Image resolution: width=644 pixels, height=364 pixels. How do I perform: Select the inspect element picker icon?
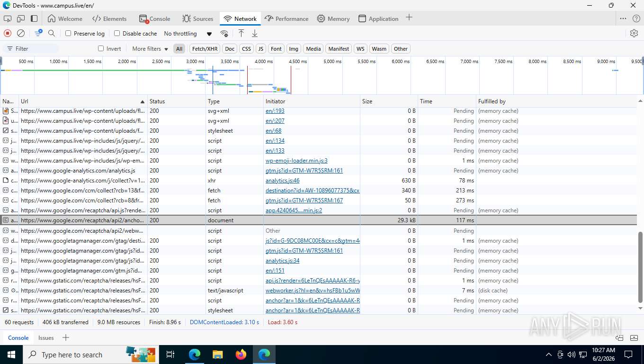coord(8,19)
